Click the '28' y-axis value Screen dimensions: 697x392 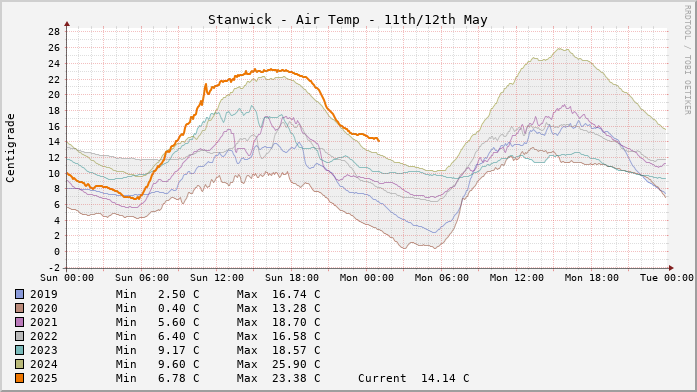click(54, 32)
